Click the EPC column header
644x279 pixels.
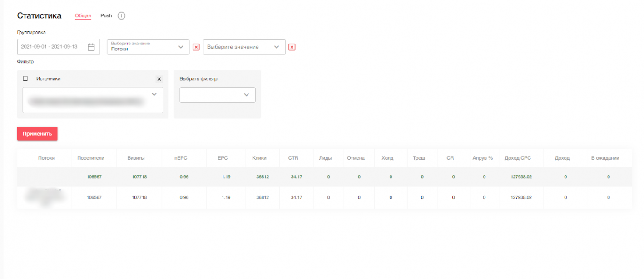click(x=223, y=158)
